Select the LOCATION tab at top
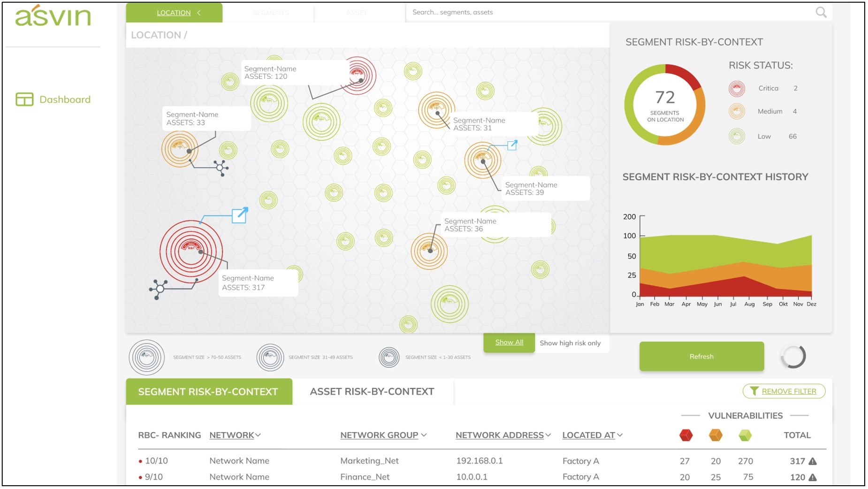The image size is (868, 489). [174, 13]
